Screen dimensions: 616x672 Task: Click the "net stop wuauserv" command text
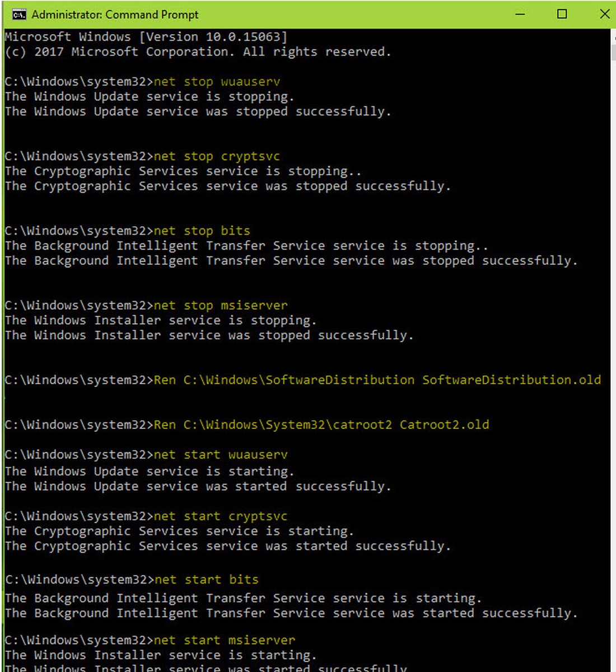point(217,82)
